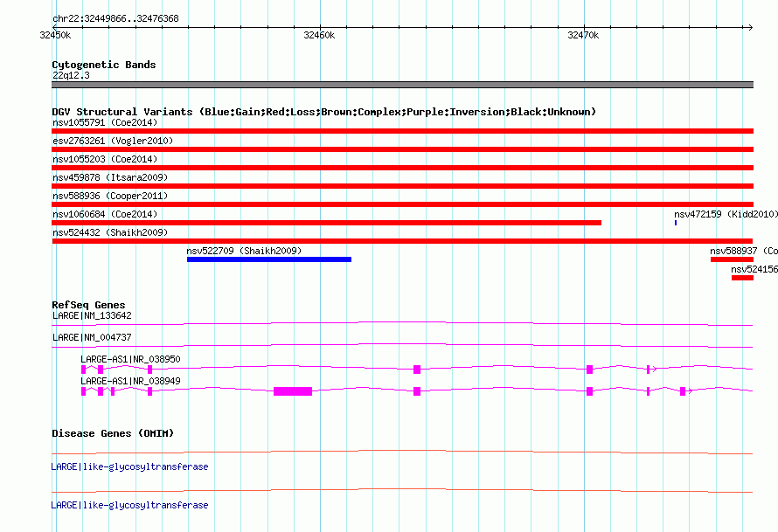Click the 32460k ruler tick label
This screenshot has width=778, height=532.
pyautogui.click(x=319, y=35)
